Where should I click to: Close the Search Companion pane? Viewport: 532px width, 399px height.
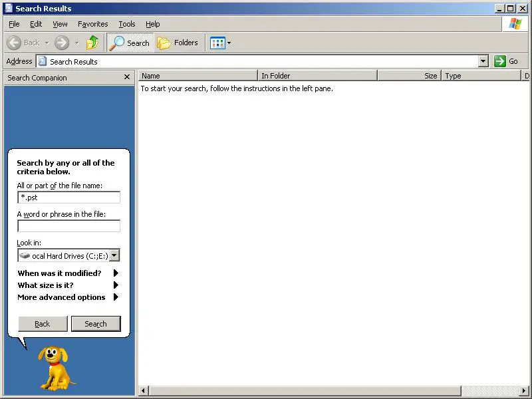[127, 77]
